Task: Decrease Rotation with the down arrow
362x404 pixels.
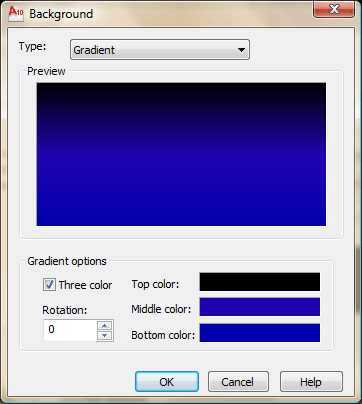Action: (x=105, y=335)
